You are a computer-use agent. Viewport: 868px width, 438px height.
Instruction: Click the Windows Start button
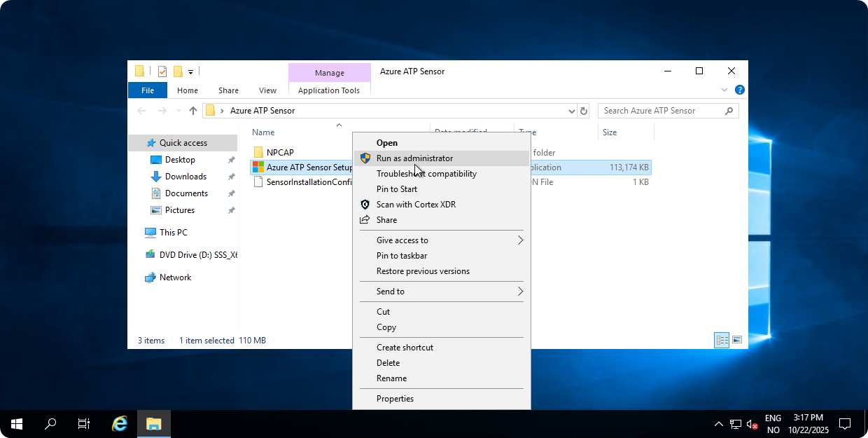pyautogui.click(x=17, y=423)
